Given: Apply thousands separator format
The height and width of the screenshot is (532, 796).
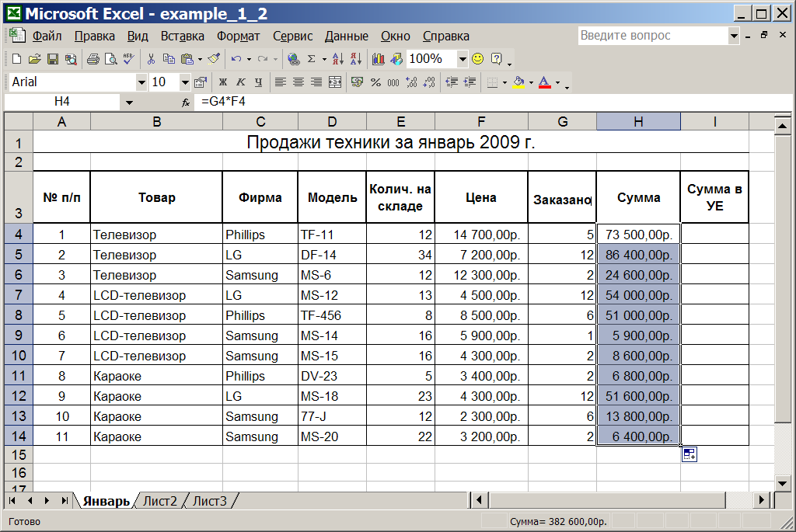Looking at the screenshot, I should [393, 82].
